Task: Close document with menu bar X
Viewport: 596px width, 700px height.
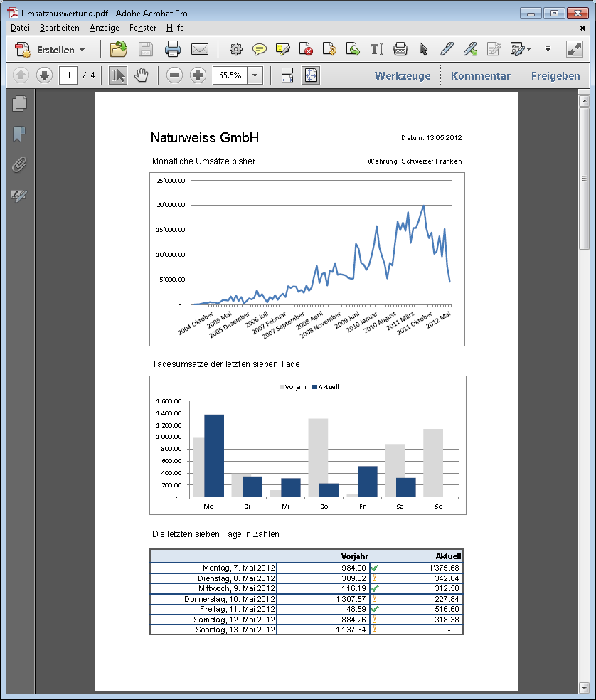Action: (x=582, y=28)
